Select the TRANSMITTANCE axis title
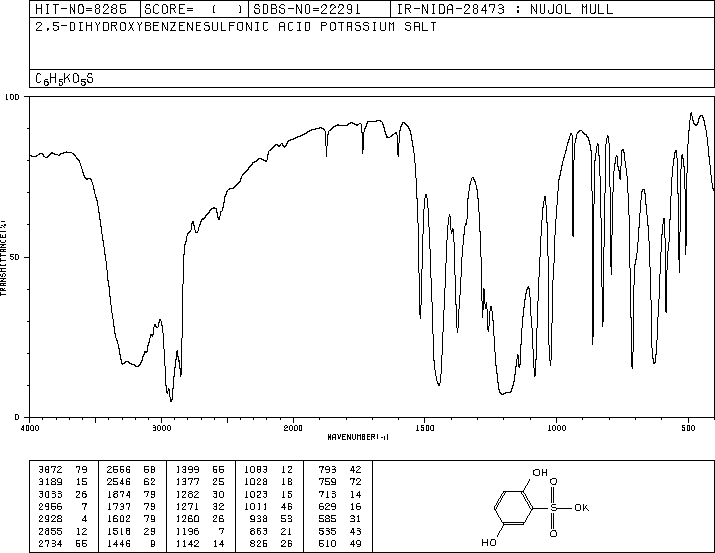Screen dimensions: 715x553 tap(3, 258)
